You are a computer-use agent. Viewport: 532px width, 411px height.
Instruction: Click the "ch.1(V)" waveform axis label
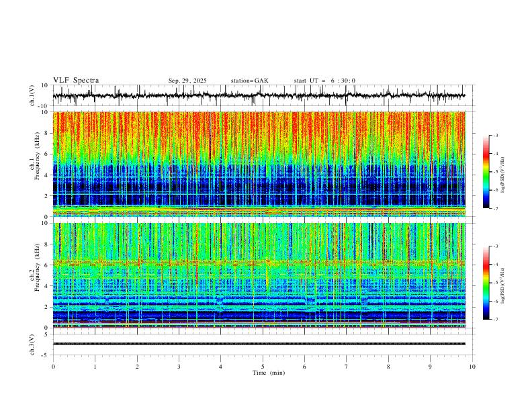32,95
